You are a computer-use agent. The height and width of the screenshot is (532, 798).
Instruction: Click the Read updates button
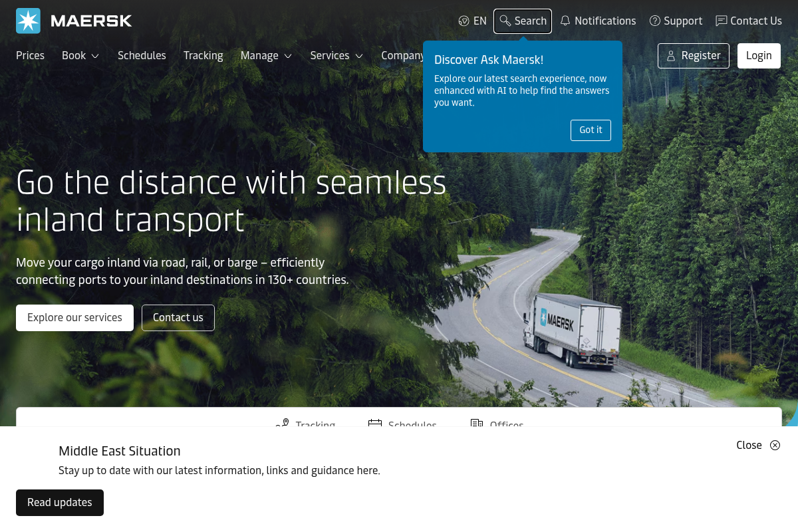click(x=60, y=503)
